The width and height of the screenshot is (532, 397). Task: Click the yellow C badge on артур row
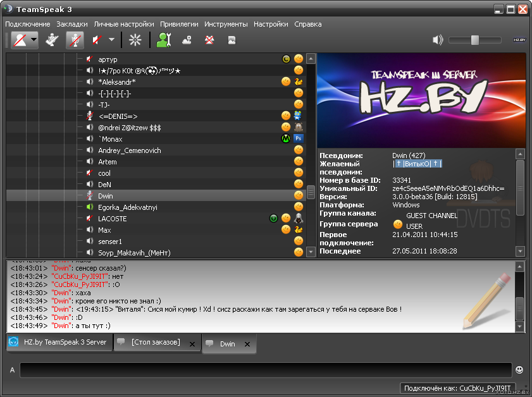click(x=286, y=59)
